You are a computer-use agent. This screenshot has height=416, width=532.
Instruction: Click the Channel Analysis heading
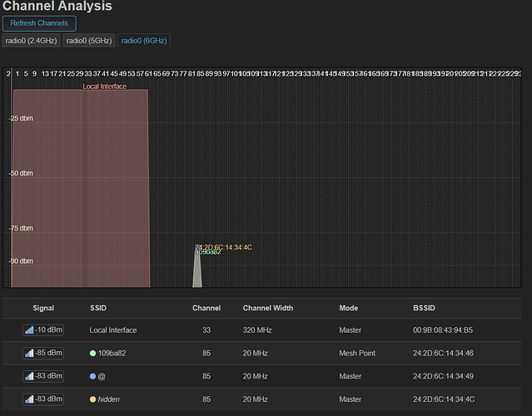pos(57,6)
